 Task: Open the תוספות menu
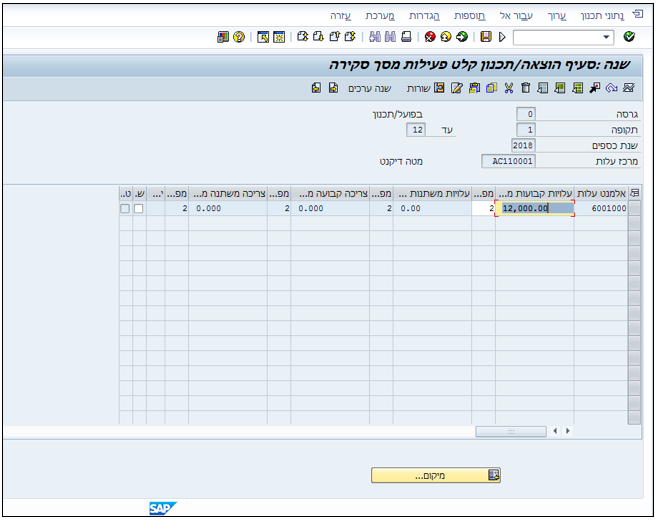tap(469, 16)
